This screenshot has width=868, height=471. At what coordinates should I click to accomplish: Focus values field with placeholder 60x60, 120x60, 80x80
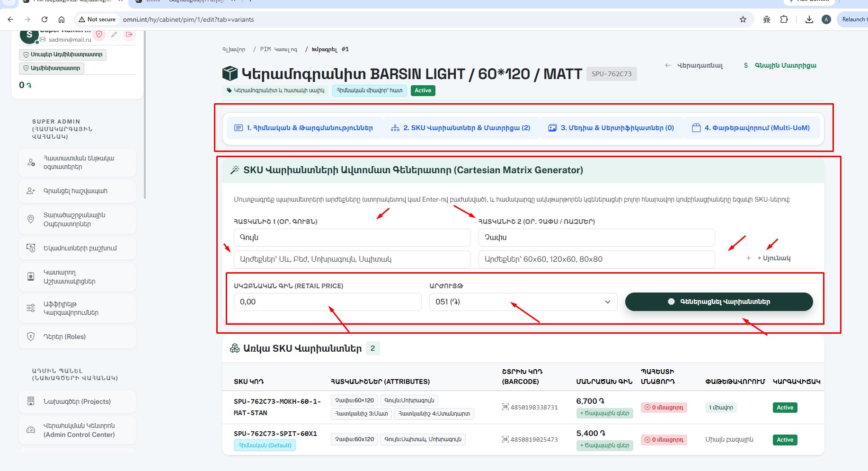596,259
